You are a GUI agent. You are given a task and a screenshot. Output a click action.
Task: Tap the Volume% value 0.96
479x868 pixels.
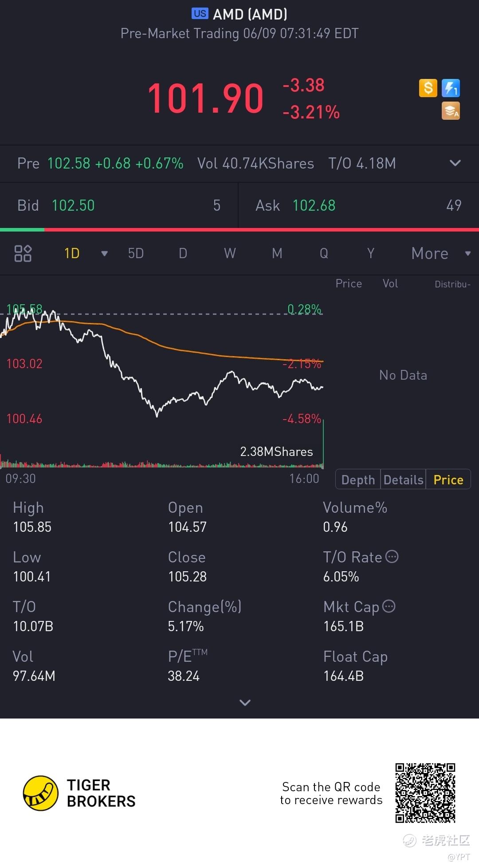(335, 527)
